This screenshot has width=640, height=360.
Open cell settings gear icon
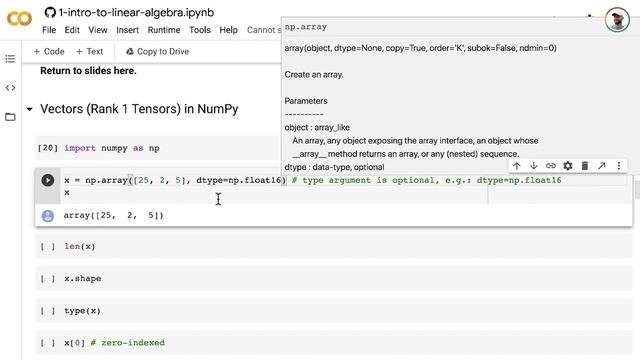pyautogui.click(x=568, y=166)
